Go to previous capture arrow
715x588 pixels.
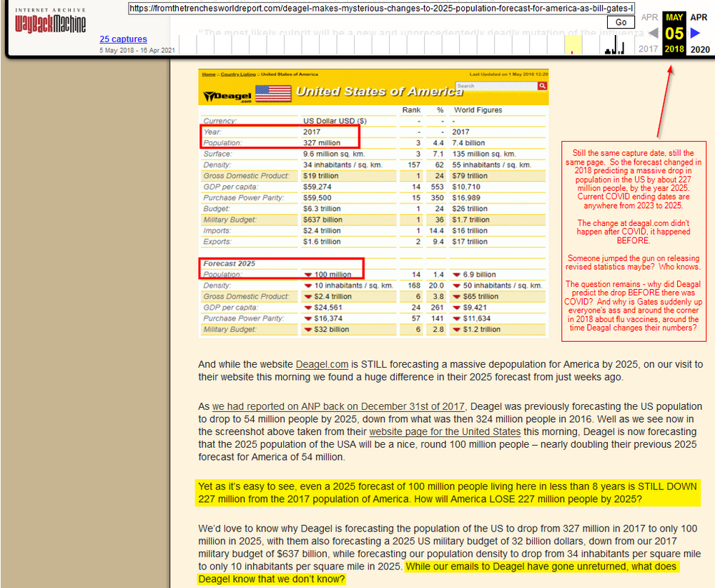click(653, 33)
